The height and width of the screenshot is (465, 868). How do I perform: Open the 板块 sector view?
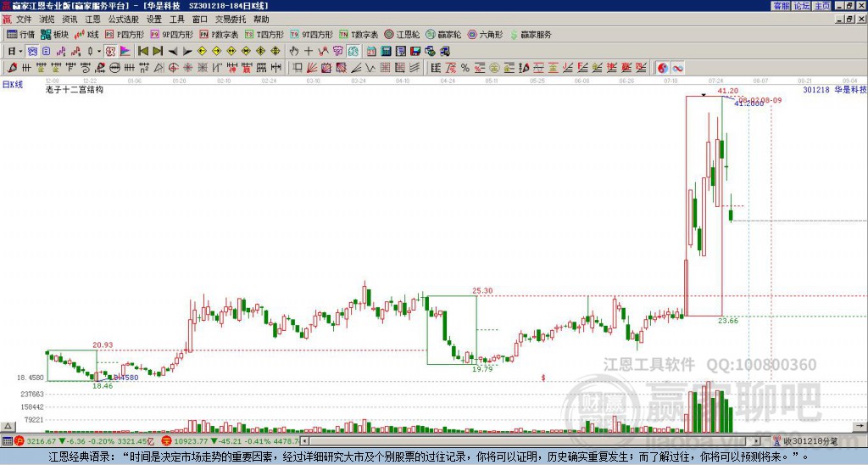point(54,34)
